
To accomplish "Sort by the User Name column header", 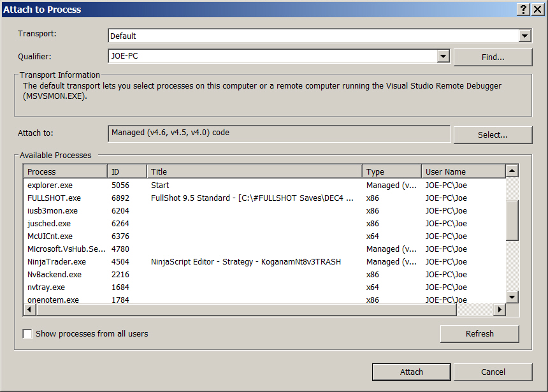I will (463, 171).
